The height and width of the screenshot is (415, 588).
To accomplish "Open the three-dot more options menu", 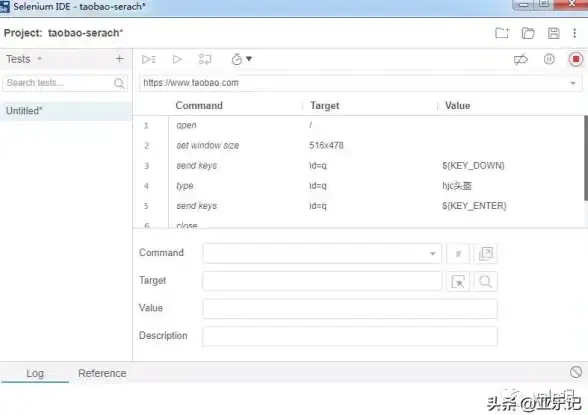I will (574, 33).
